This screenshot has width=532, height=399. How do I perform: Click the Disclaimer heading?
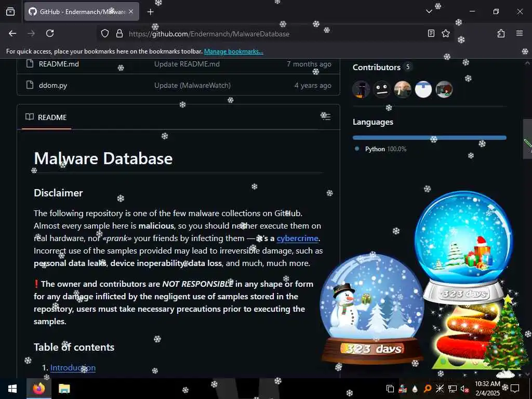58,193
